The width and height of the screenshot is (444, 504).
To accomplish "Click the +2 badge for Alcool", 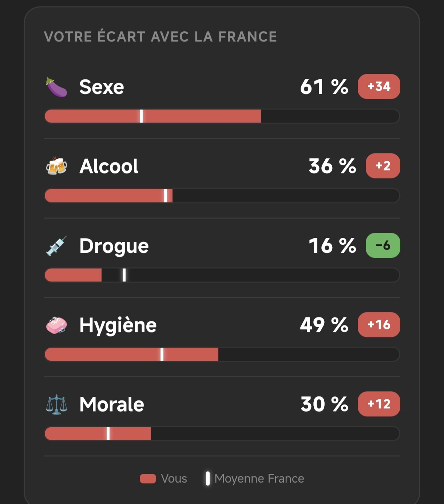I will point(383,166).
